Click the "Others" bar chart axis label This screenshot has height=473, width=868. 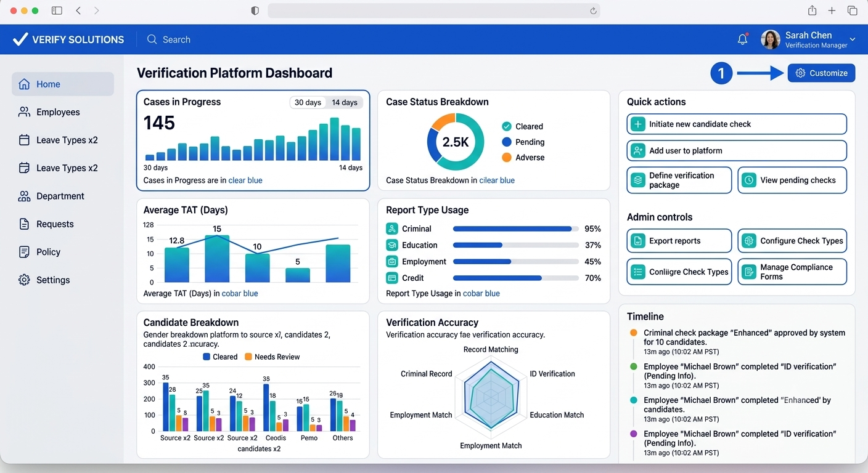click(343, 438)
